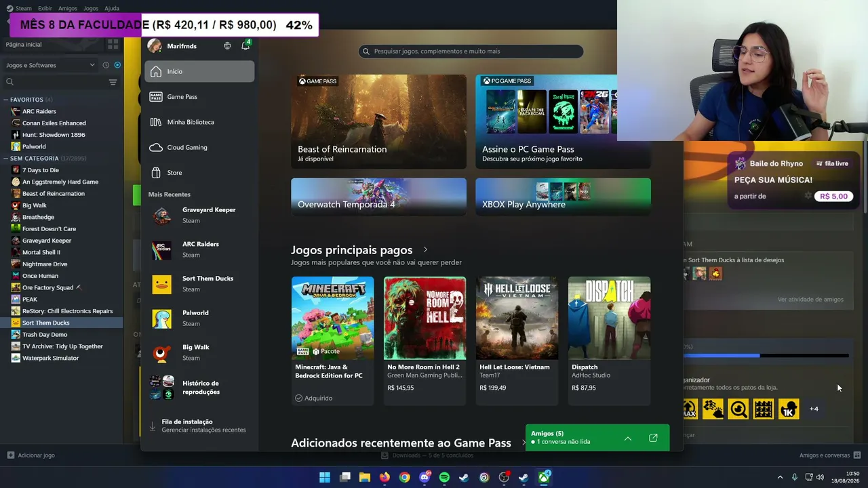This screenshot has width=868, height=488.
Task: Click the Steam achievement progress bar
Action: [x=766, y=355]
